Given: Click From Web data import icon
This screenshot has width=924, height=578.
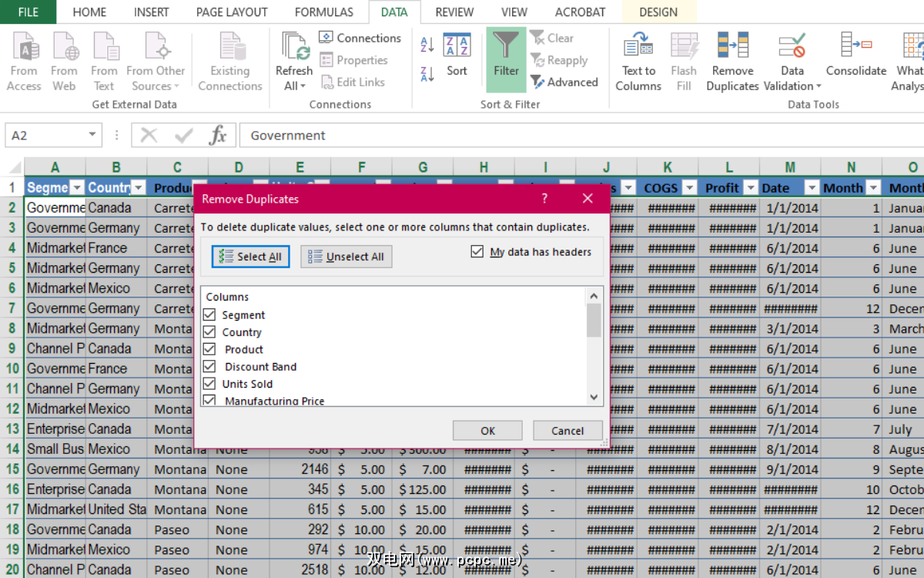Looking at the screenshot, I should pos(65,48).
